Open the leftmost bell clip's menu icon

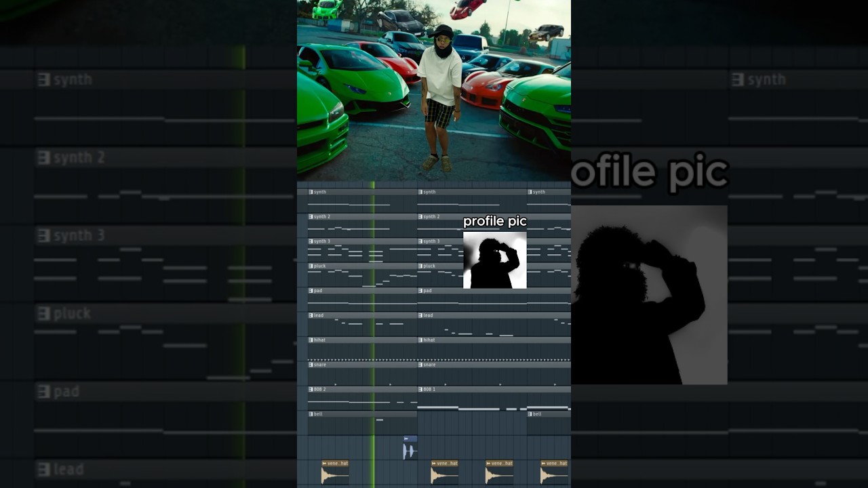click(x=311, y=414)
